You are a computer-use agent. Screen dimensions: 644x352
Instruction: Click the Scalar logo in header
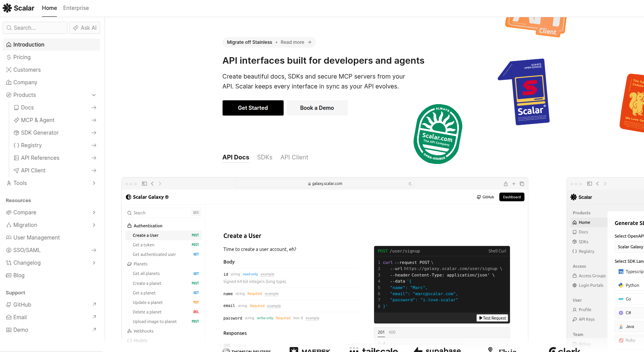tap(18, 8)
